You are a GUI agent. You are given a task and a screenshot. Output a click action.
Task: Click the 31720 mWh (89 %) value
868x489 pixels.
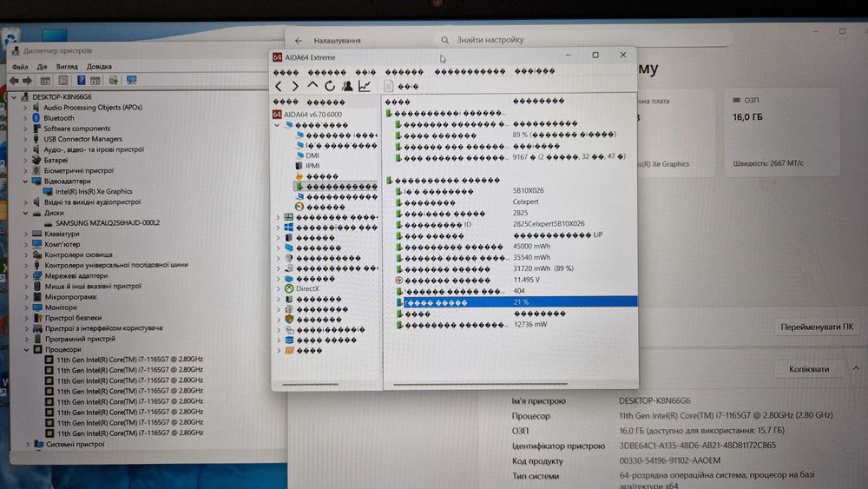(x=542, y=268)
